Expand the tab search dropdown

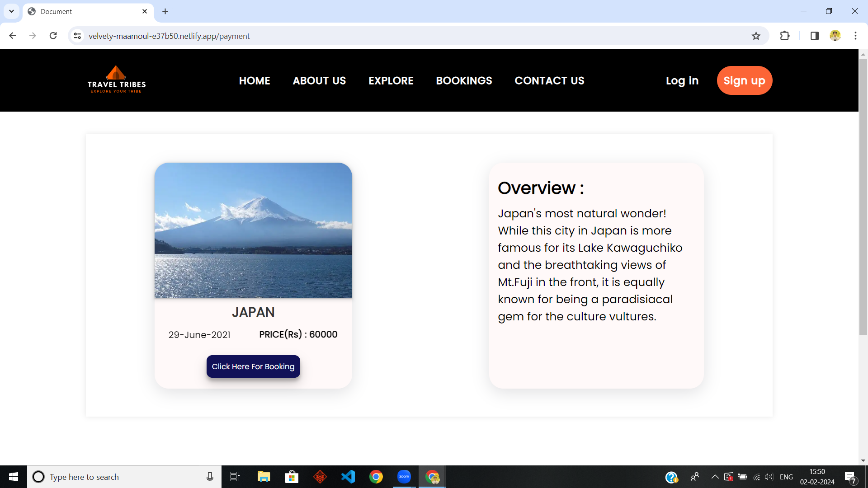click(x=11, y=11)
